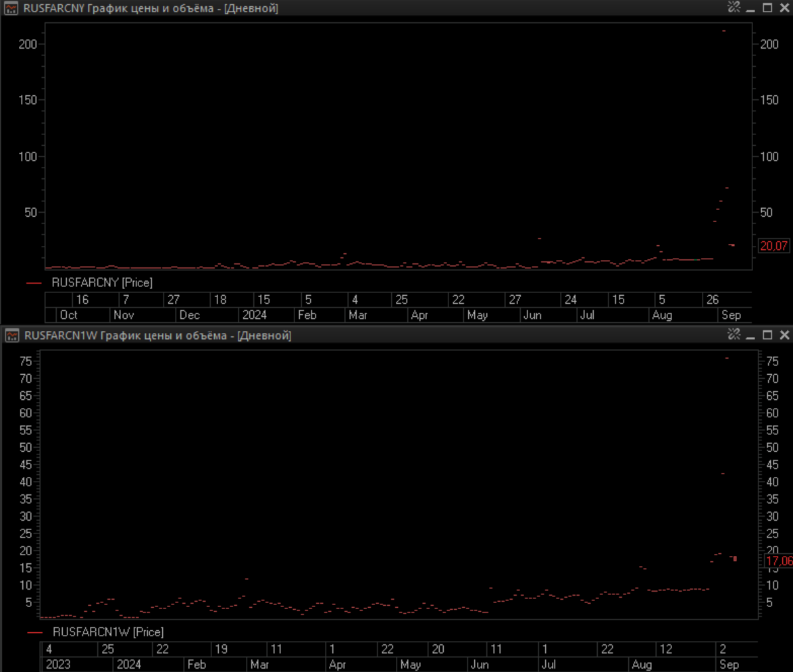Click 2024 on the RUSFARCNY time axis
793x672 pixels.
click(x=255, y=315)
